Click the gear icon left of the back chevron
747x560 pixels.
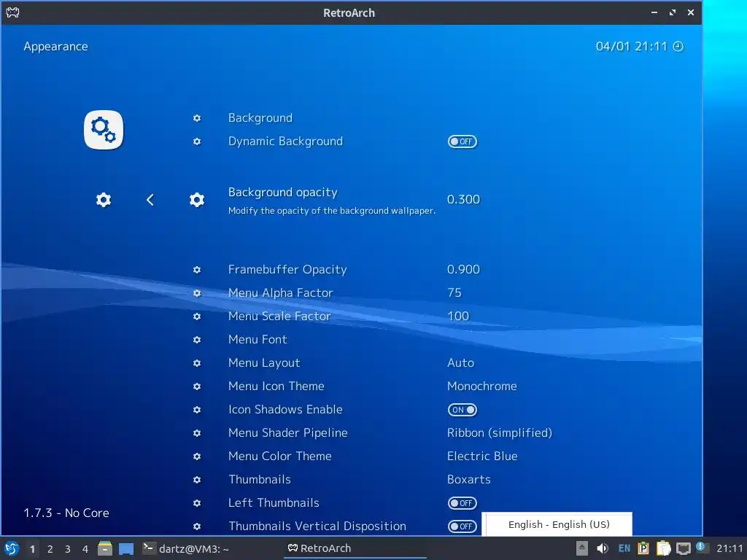(104, 200)
